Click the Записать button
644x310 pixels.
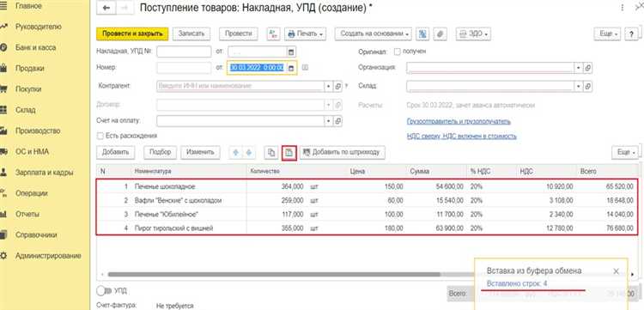pyautogui.click(x=191, y=34)
